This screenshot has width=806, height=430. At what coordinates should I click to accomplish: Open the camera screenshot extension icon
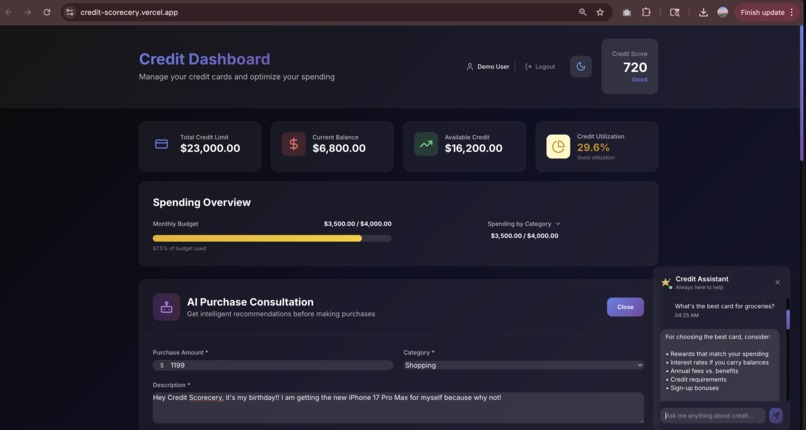tap(627, 12)
